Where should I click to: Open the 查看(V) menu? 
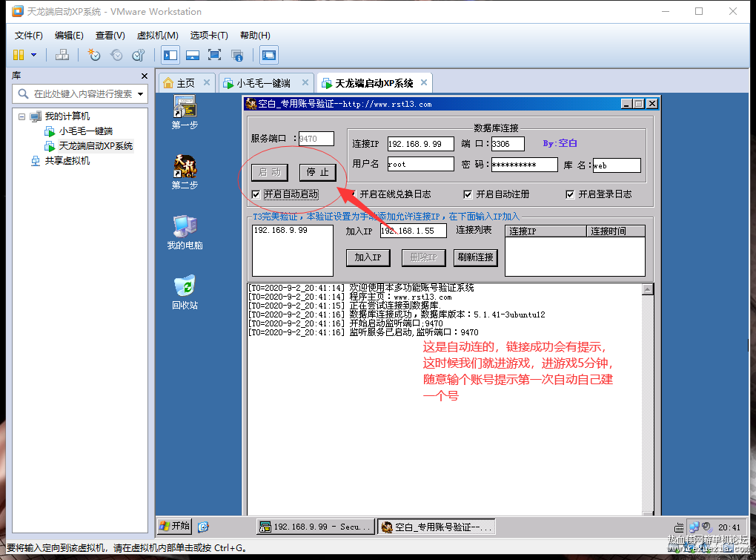(110, 35)
